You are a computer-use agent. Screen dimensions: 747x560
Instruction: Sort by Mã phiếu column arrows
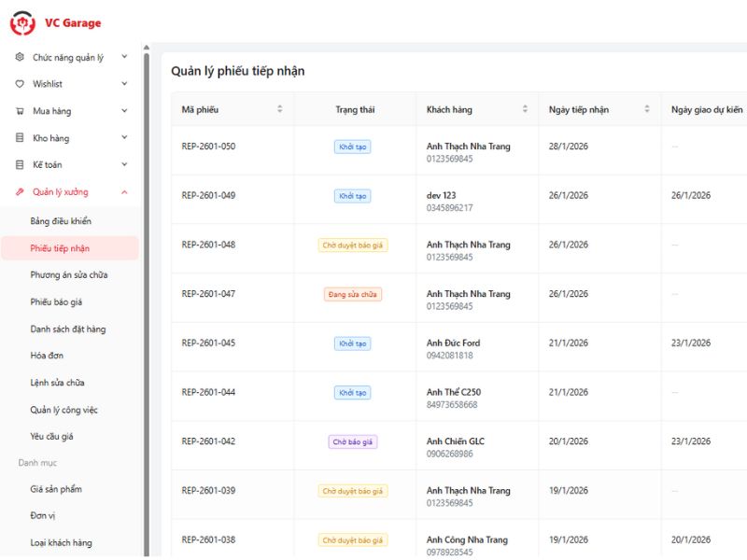pos(279,109)
